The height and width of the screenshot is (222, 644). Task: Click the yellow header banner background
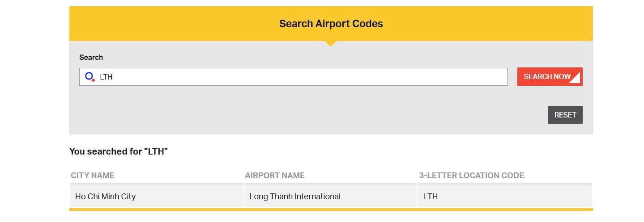179,24
